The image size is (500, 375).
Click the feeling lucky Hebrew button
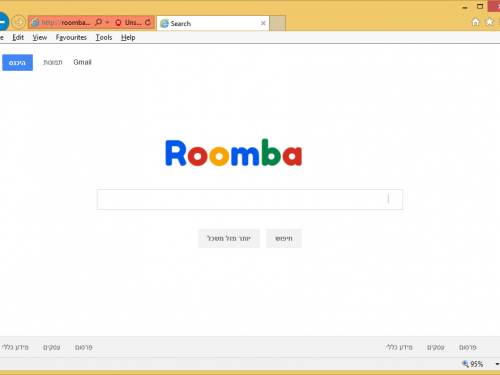pyautogui.click(x=229, y=238)
